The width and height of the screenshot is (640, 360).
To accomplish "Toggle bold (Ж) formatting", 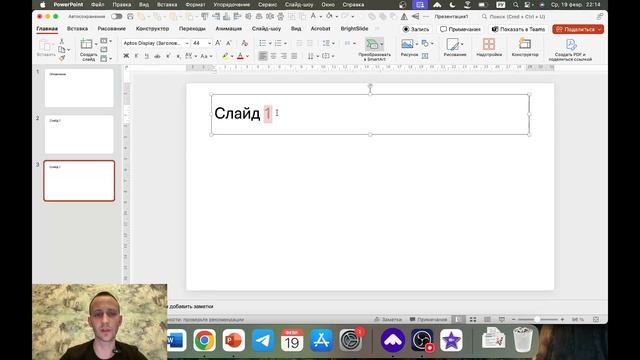I will click(x=126, y=56).
